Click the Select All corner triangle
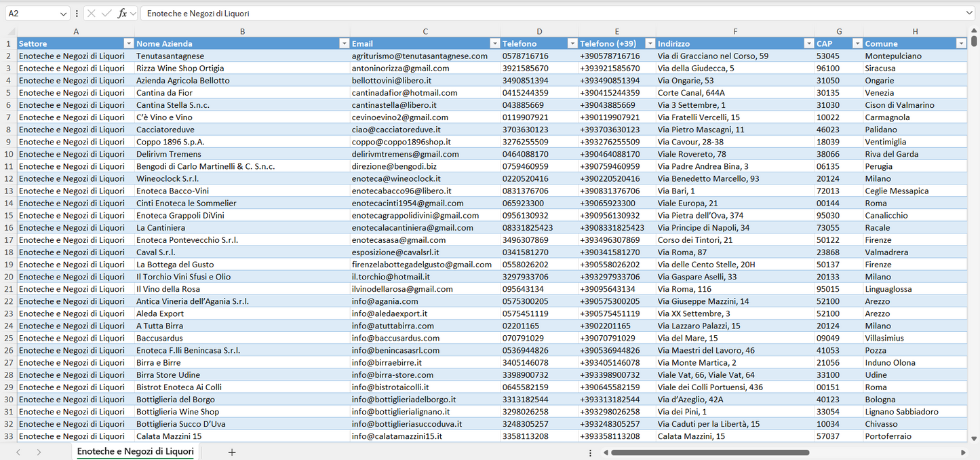This screenshot has height=460, width=980. (x=11, y=31)
